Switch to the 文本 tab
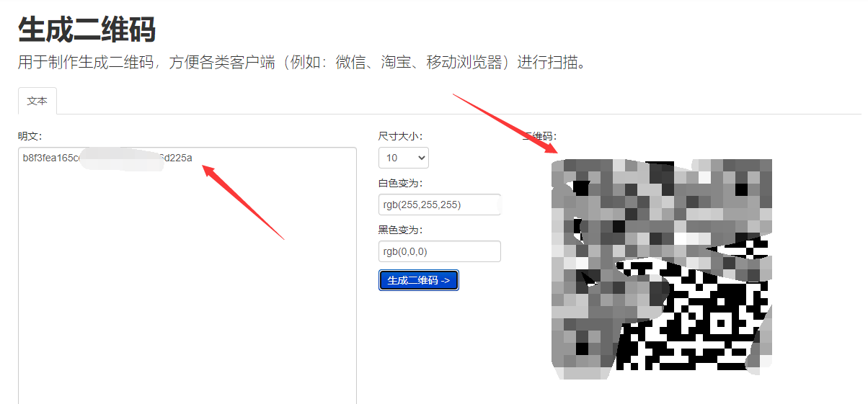868x404 pixels. pos(37,101)
